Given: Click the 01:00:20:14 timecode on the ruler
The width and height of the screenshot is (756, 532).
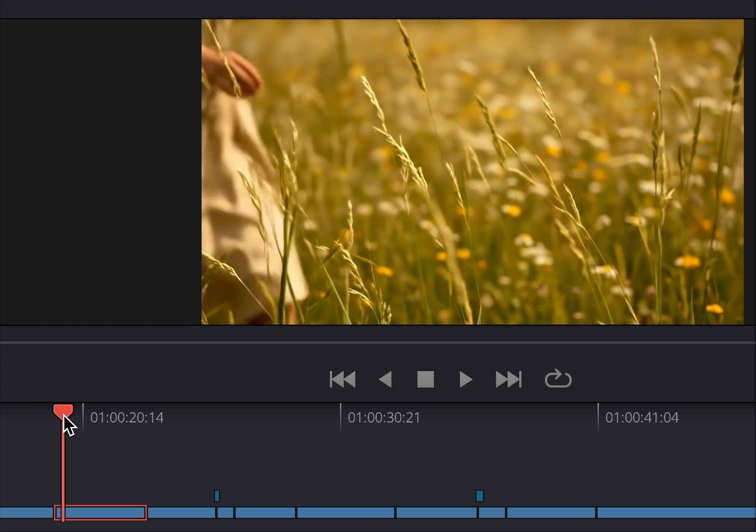Looking at the screenshot, I should 127,418.
